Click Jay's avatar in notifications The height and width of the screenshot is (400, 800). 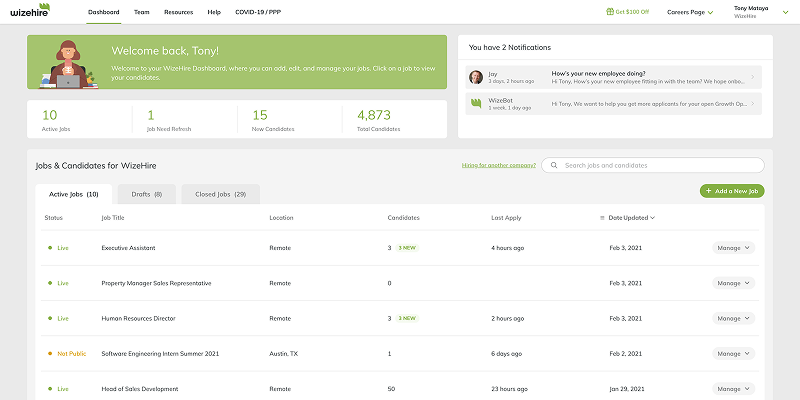click(476, 77)
